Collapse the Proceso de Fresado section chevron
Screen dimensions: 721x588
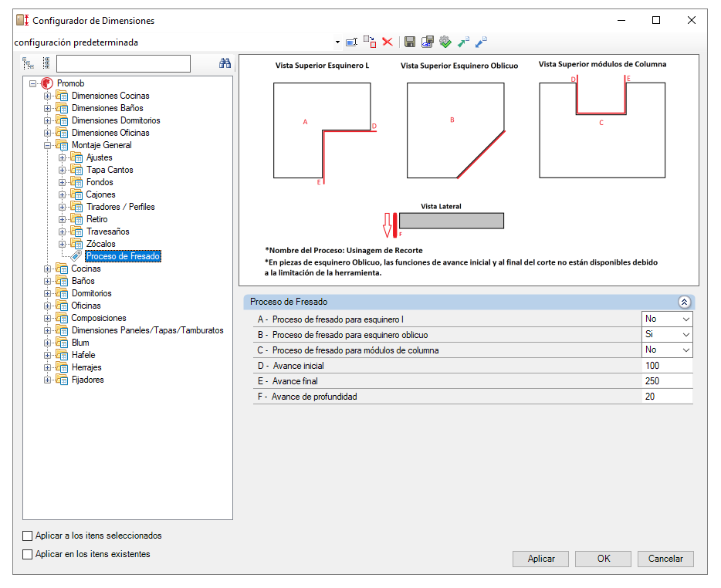coord(684,302)
